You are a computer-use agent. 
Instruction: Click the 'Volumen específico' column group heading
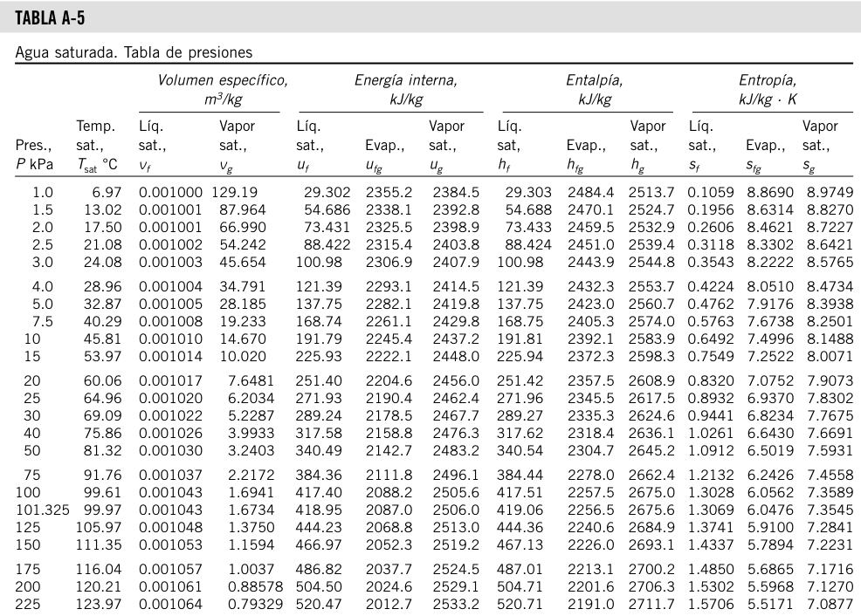coord(223,80)
